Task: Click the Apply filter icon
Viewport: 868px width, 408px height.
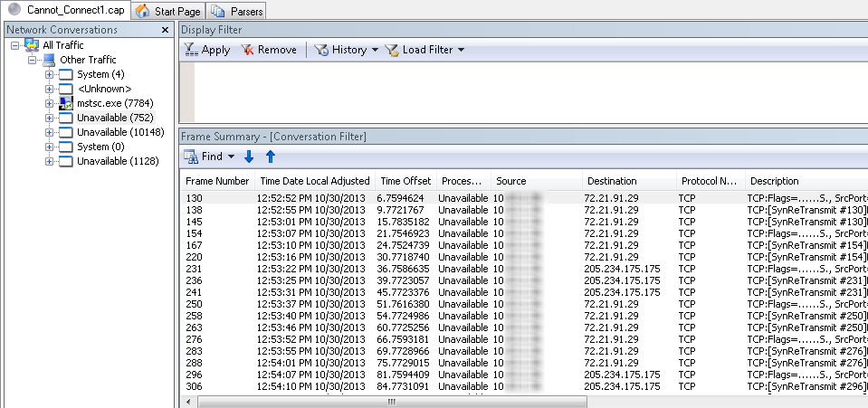Action: (191, 50)
